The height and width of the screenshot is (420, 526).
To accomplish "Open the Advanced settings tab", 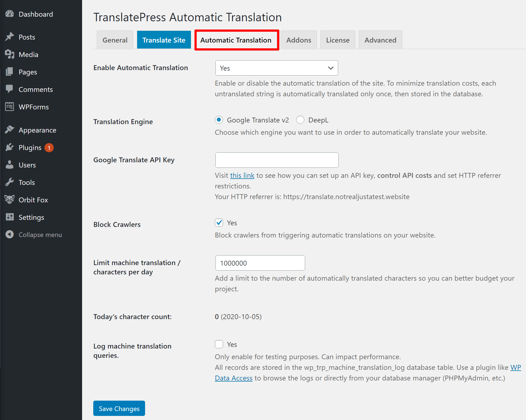I will 380,40.
